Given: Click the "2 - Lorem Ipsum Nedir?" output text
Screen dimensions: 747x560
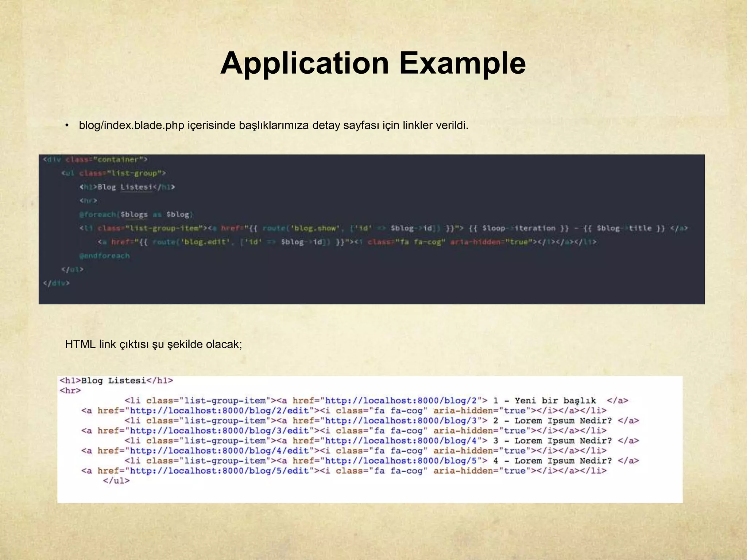Looking at the screenshot, I should click(x=553, y=421).
